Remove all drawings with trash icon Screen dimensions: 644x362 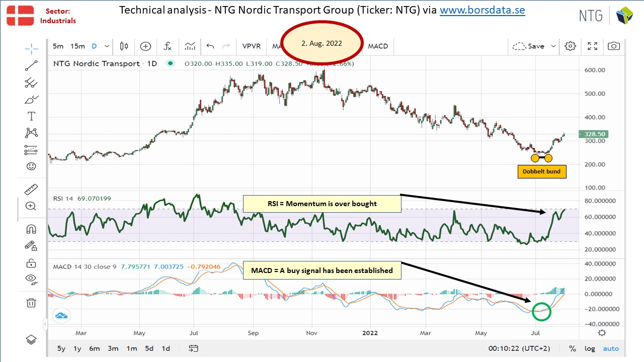[x=31, y=302]
